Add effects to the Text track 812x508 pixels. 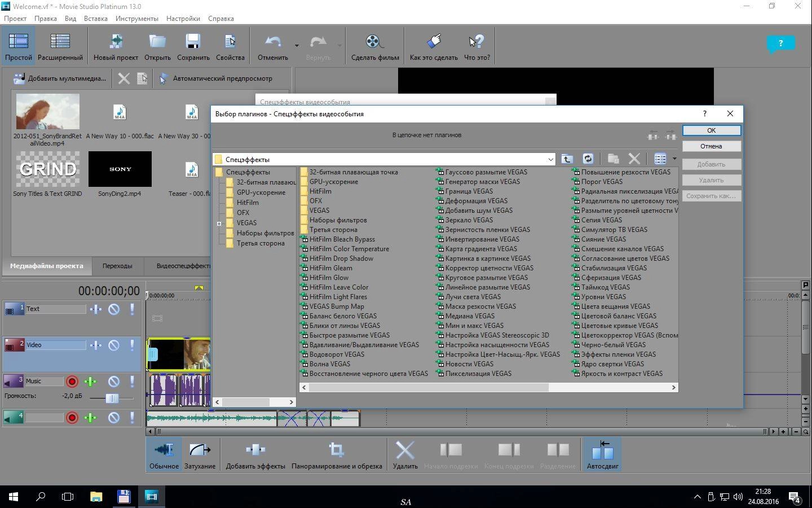pos(96,309)
